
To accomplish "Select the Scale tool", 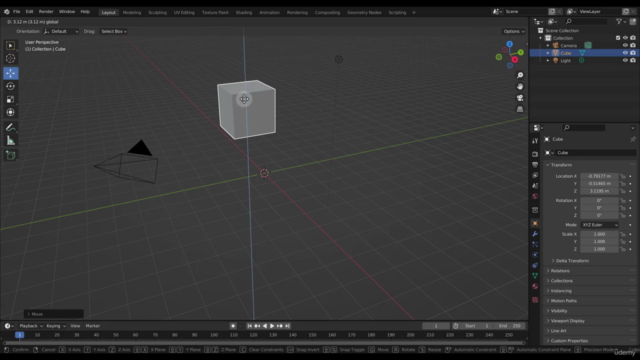I will [11, 99].
